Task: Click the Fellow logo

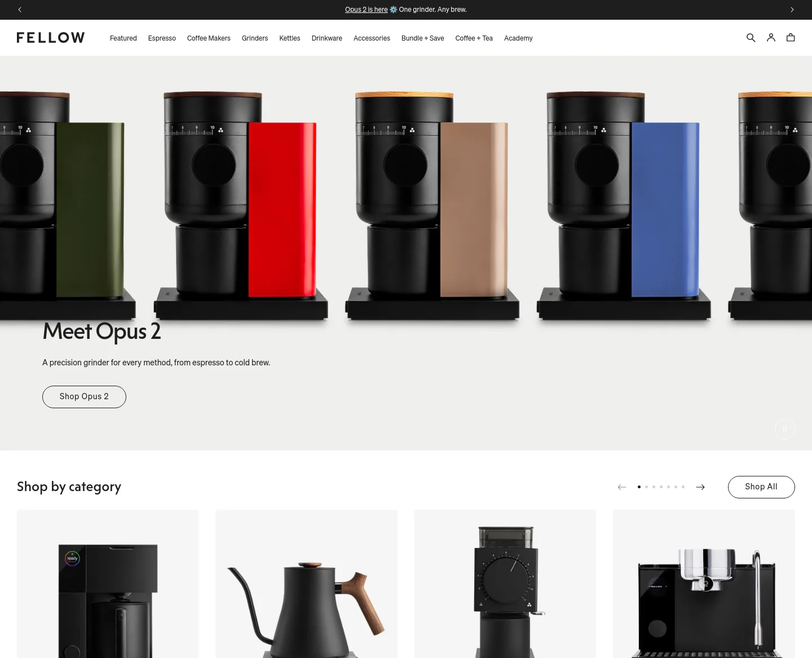Action: [51, 38]
